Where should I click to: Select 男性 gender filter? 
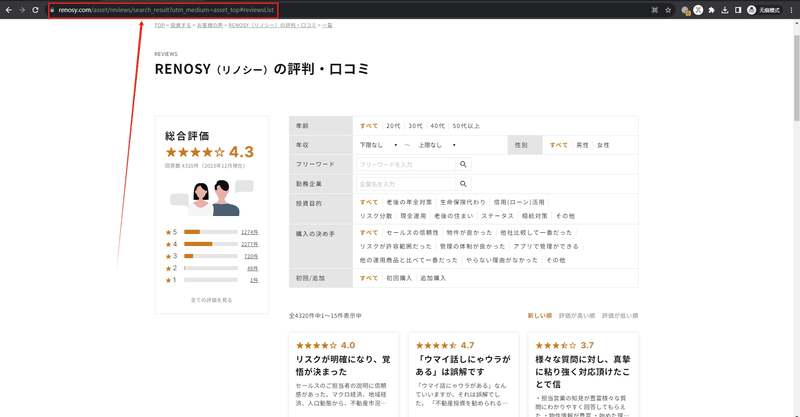tap(582, 145)
